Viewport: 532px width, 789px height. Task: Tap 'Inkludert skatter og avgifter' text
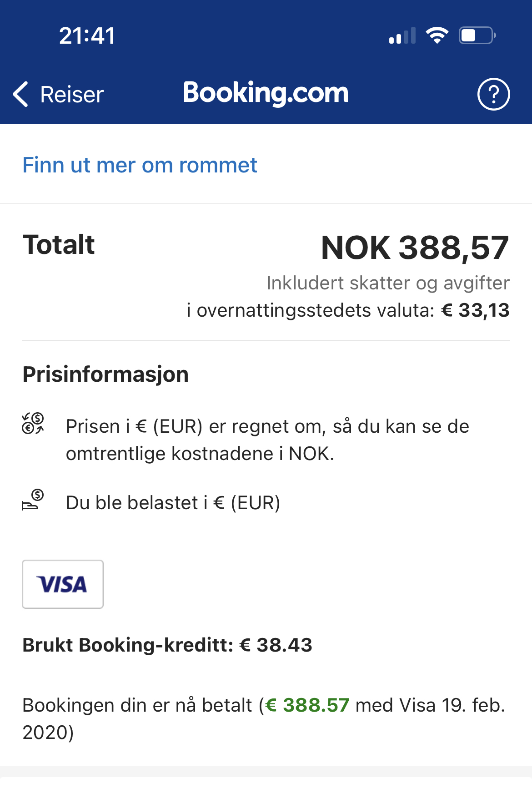click(388, 283)
